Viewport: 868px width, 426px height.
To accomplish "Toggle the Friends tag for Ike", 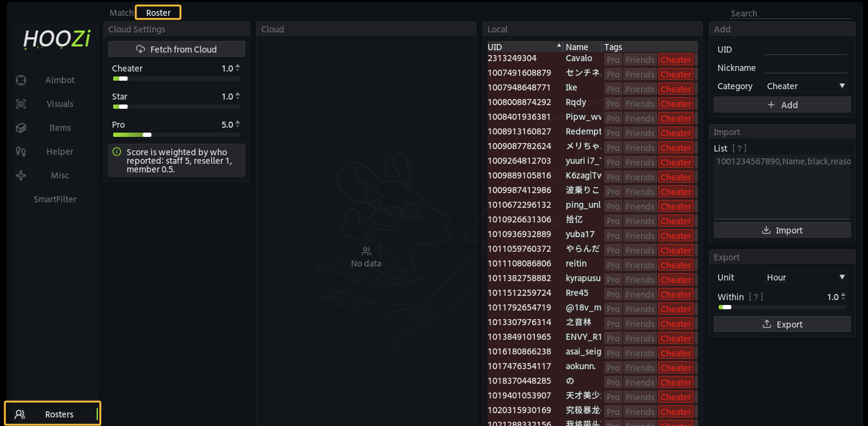I will click(x=640, y=89).
